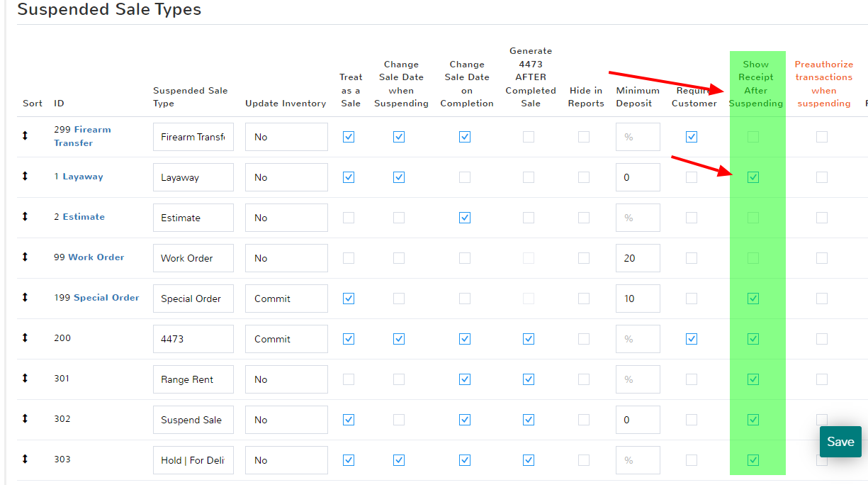868x485 pixels.
Task: Open Update Inventory dropdown for row 303
Action: [286, 460]
